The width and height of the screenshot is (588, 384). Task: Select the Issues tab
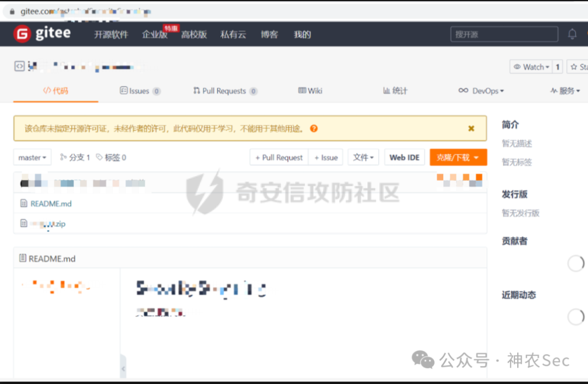(x=139, y=91)
